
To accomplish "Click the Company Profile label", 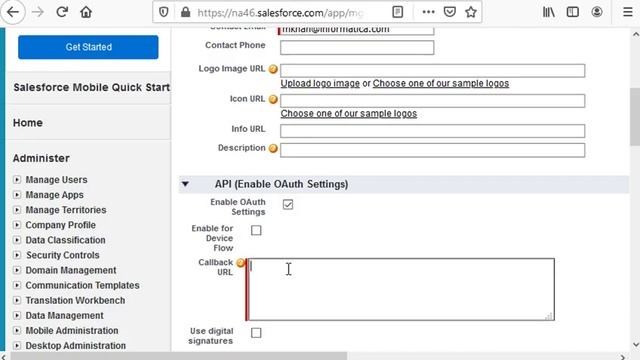I will [60, 225].
